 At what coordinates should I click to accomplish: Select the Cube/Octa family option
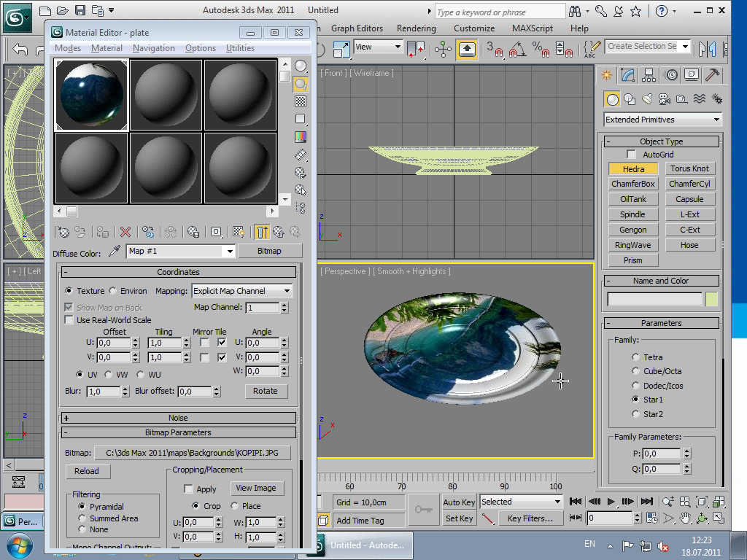pyautogui.click(x=635, y=371)
